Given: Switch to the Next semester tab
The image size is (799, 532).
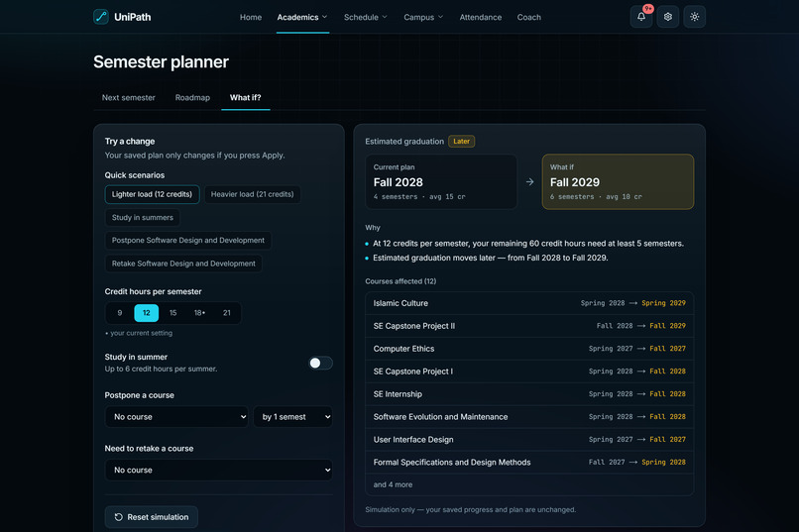Looking at the screenshot, I should (x=129, y=97).
